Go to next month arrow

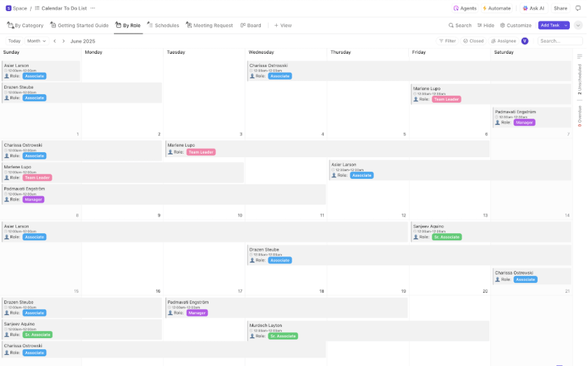64,41
